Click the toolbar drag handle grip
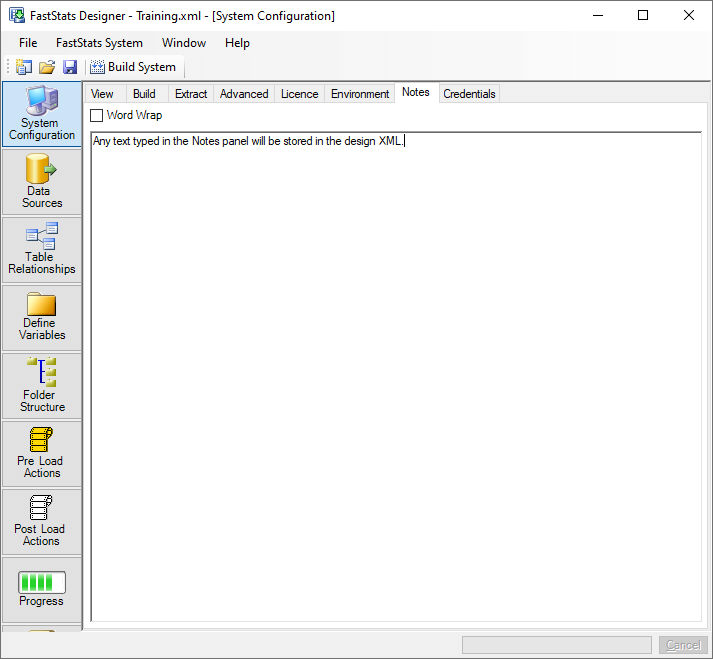The width and height of the screenshot is (713, 659). 8,67
